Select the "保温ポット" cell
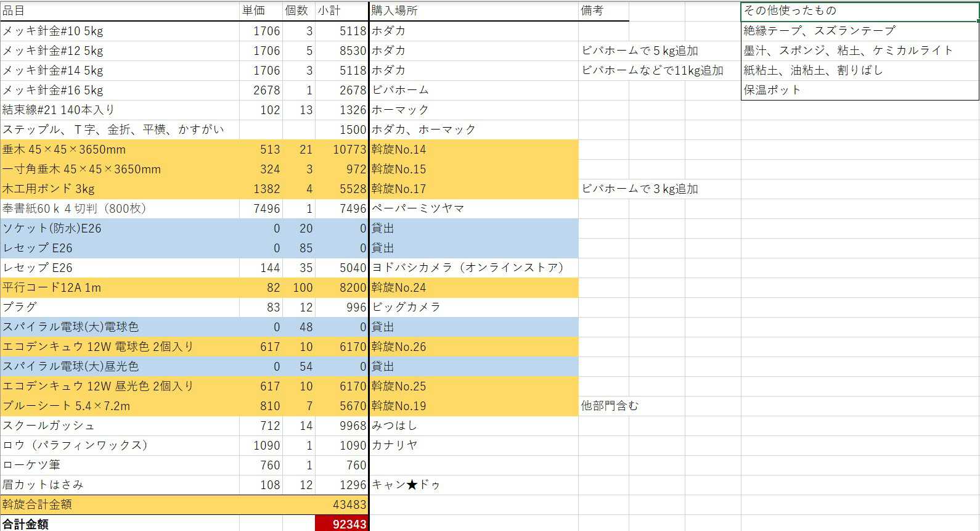This screenshot has height=531, width=980. coord(859,90)
